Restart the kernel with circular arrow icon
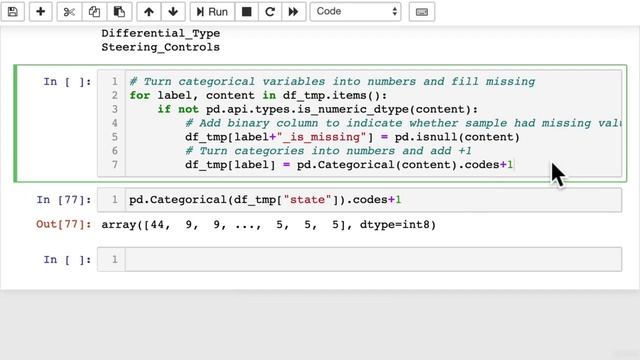The width and height of the screenshot is (640, 360). [x=270, y=11]
